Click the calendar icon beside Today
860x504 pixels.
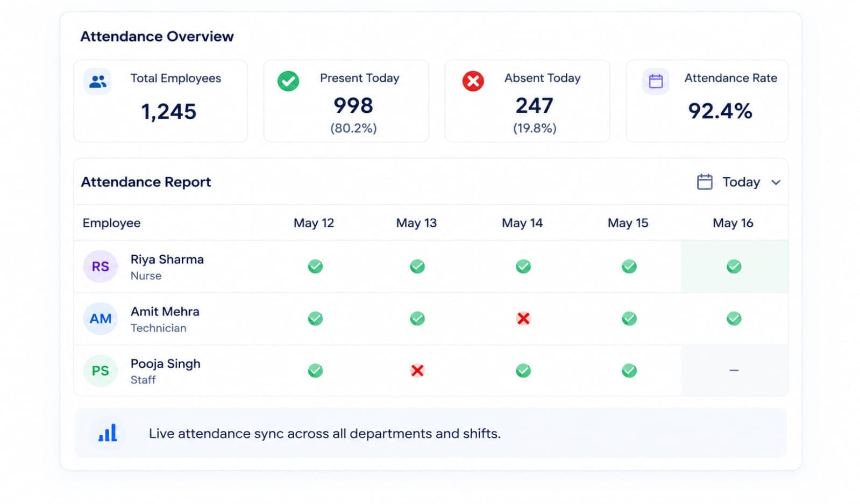click(x=705, y=182)
